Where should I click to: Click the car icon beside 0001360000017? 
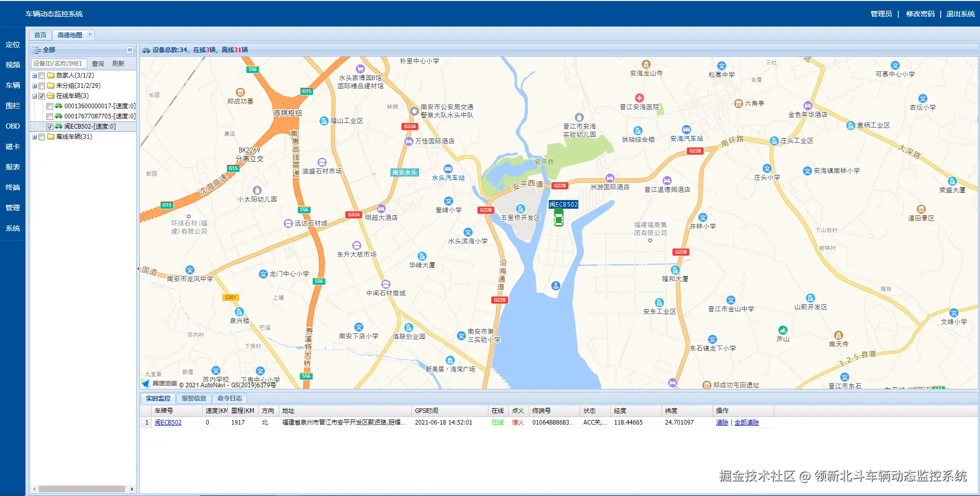click(x=59, y=106)
